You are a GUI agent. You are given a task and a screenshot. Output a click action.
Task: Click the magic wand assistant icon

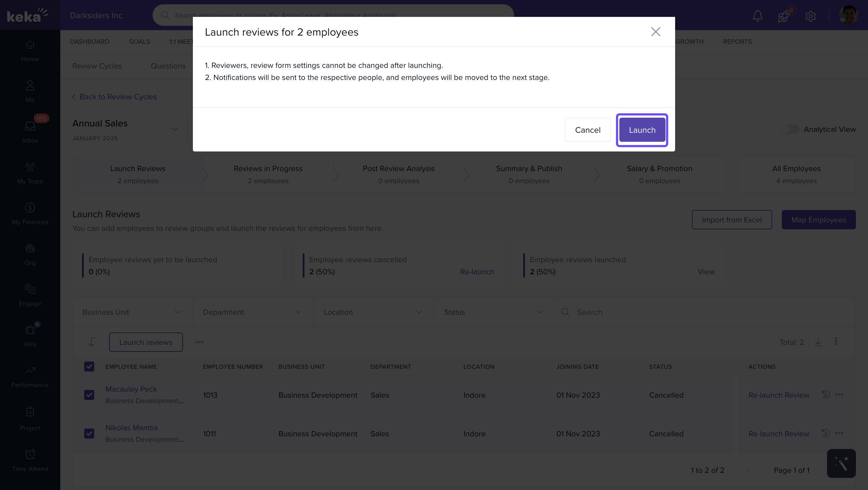click(841, 463)
